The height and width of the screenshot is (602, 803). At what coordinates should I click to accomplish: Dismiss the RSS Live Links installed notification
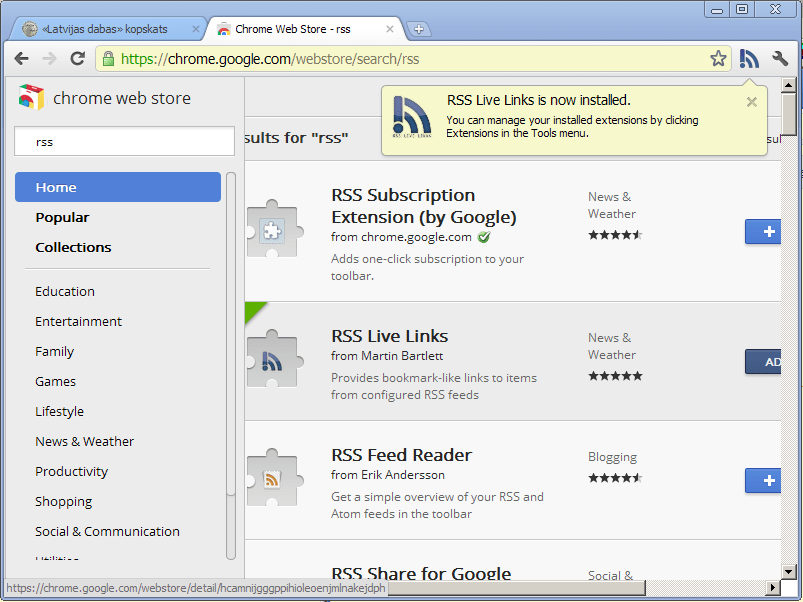pos(751,102)
